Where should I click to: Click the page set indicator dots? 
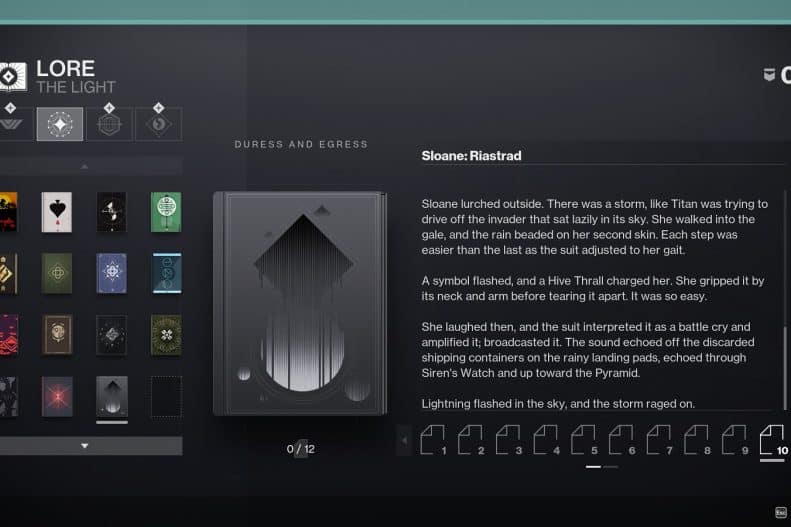[602, 467]
